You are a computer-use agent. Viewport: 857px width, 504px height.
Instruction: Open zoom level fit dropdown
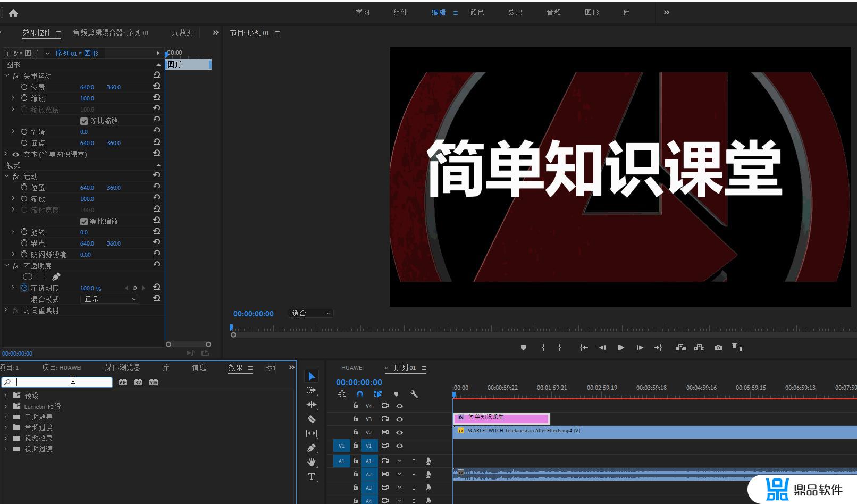pos(311,314)
